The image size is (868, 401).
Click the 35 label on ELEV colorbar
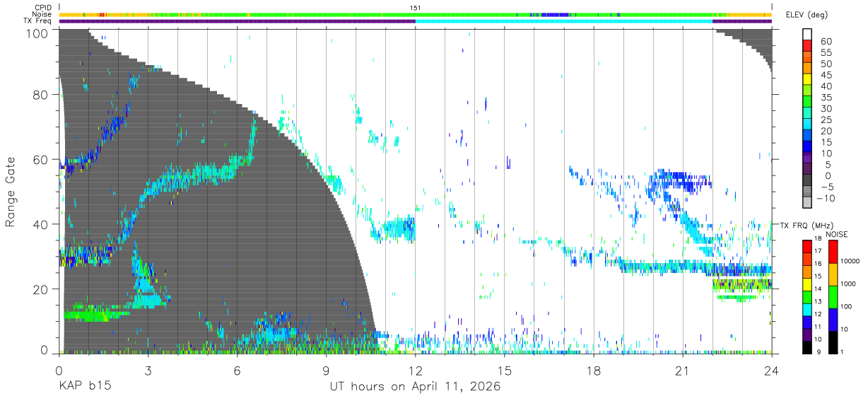tap(826, 98)
